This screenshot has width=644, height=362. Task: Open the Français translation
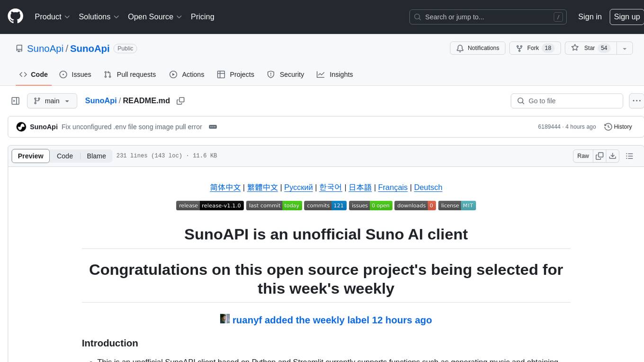pyautogui.click(x=393, y=187)
